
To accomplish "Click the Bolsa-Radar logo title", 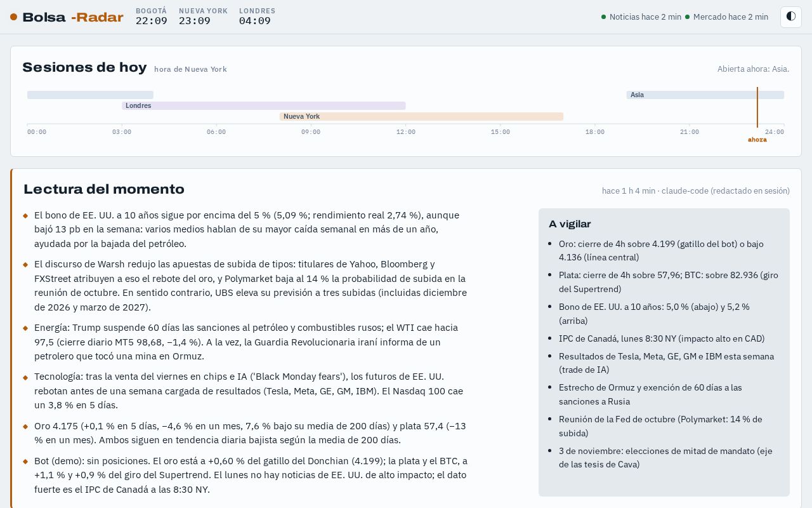I will point(73,17).
